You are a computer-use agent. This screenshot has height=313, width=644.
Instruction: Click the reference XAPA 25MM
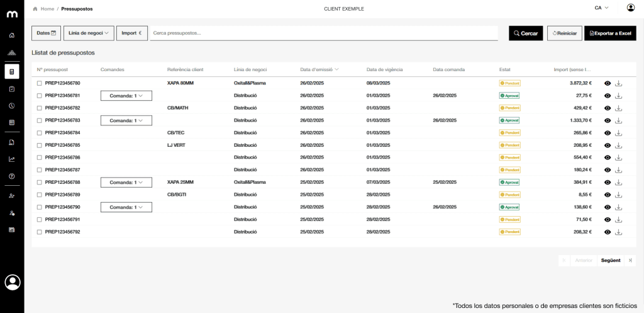tap(180, 182)
